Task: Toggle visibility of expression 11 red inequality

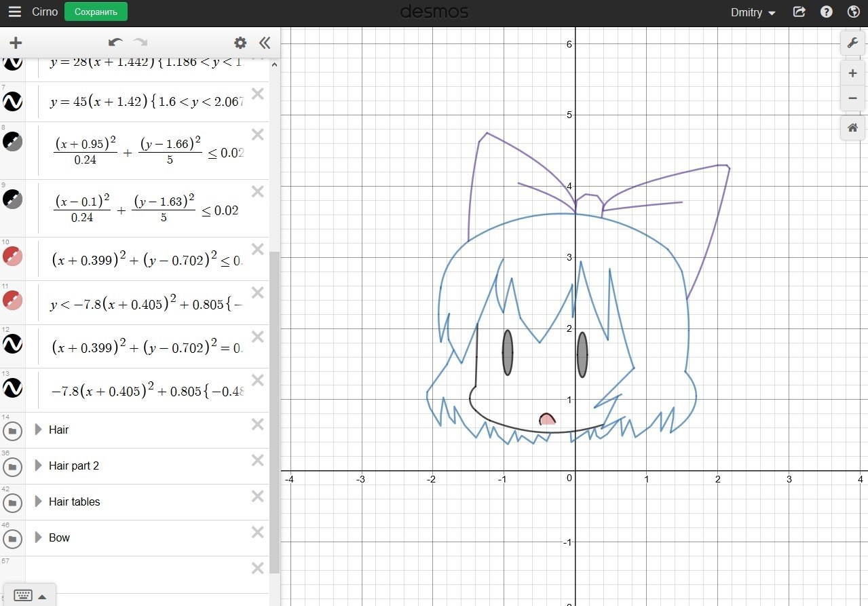Action: point(13,300)
